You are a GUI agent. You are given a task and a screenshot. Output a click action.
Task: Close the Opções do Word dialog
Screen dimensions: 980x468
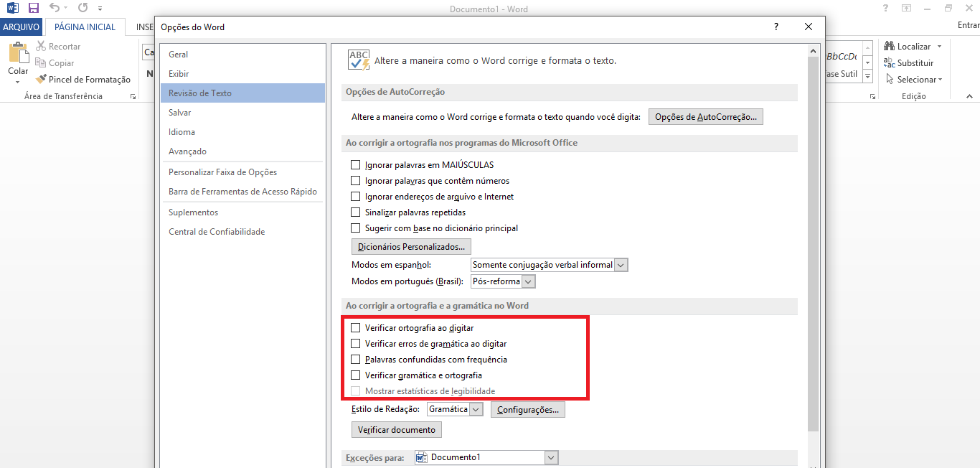click(x=809, y=27)
